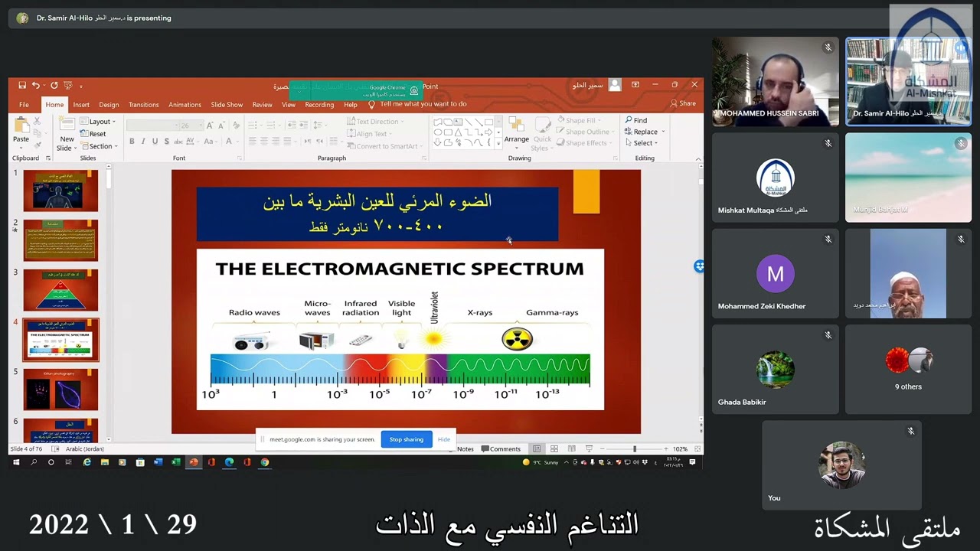Open Word from the taskbar
The image size is (980, 551).
(158, 462)
